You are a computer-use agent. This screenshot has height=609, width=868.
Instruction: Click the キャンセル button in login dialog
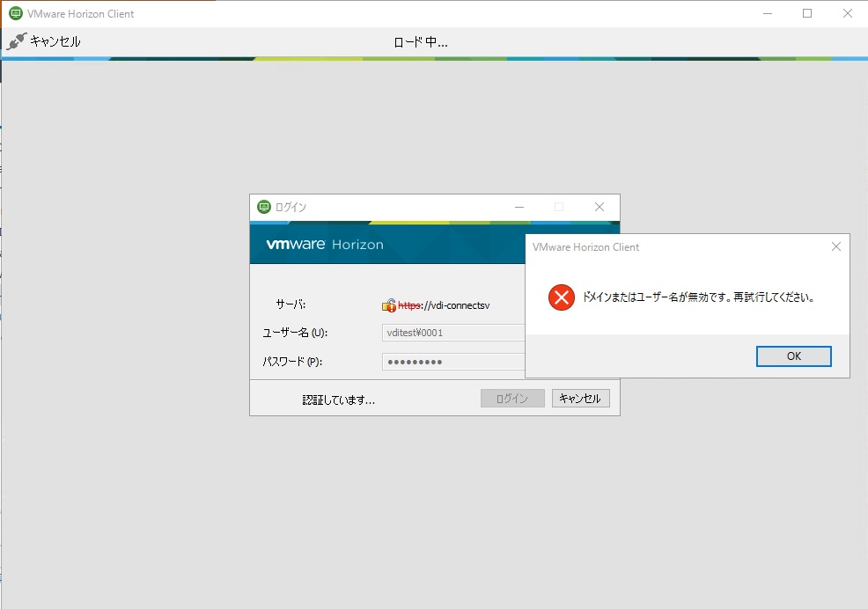pos(580,399)
